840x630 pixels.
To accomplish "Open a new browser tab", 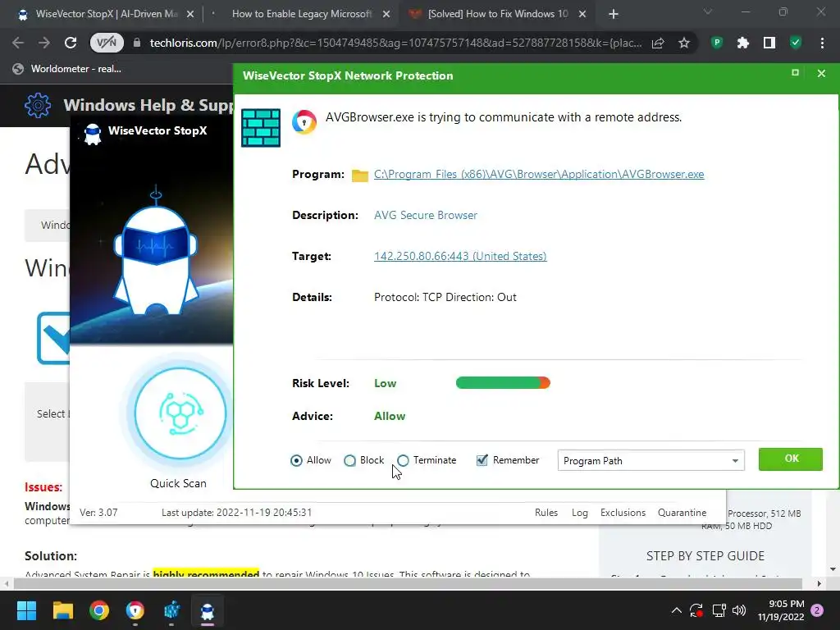I will tap(614, 15).
